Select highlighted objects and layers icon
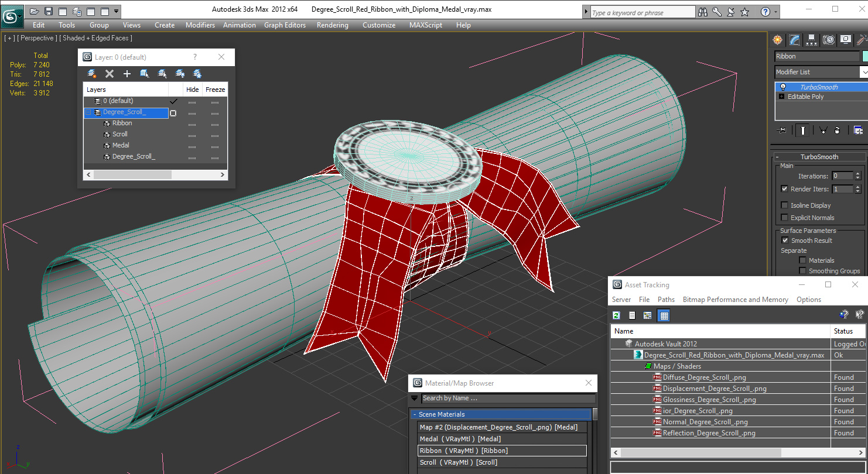Screen dimensions: 868x474 pyautogui.click(x=145, y=74)
